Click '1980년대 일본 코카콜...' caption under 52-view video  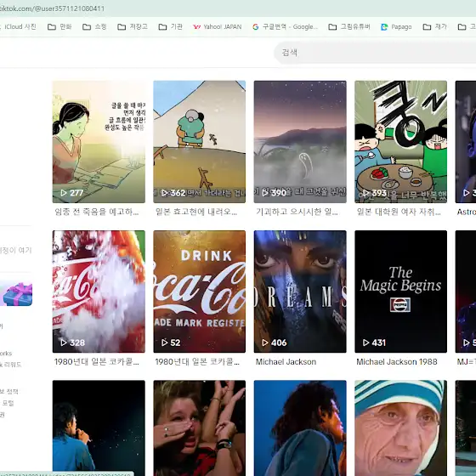pos(197,361)
